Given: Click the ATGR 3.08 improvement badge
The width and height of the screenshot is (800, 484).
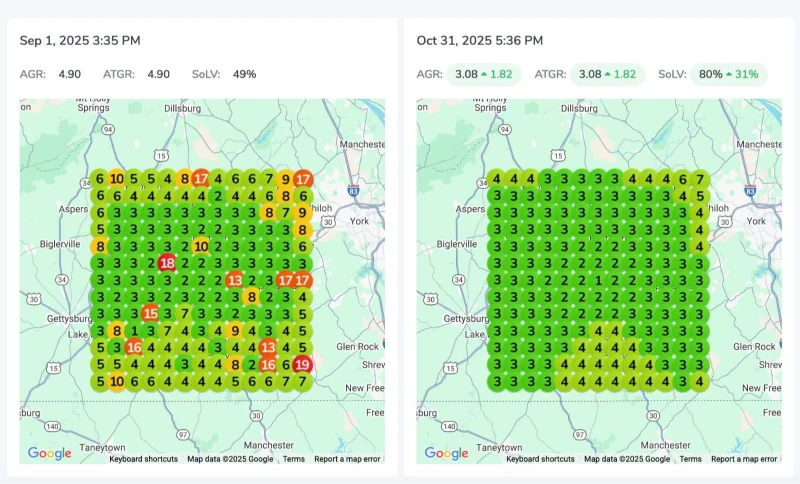Looking at the screenshot, I should [x=607, y=74].
